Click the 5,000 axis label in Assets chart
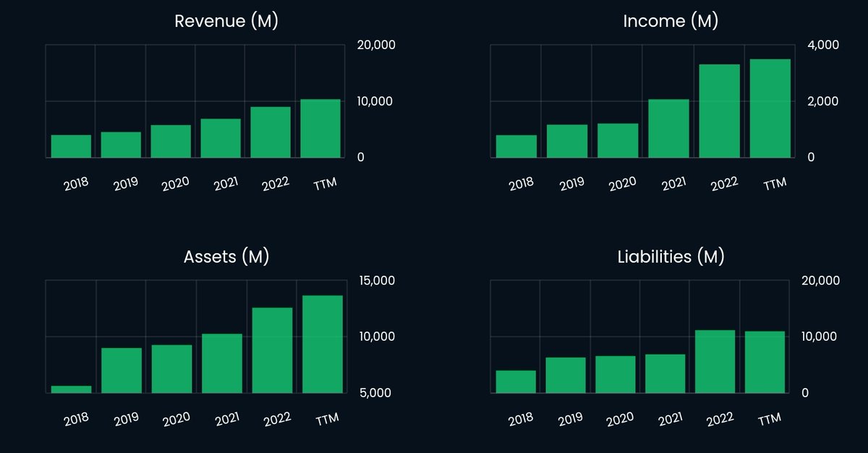868x453 pixels. 374,394
